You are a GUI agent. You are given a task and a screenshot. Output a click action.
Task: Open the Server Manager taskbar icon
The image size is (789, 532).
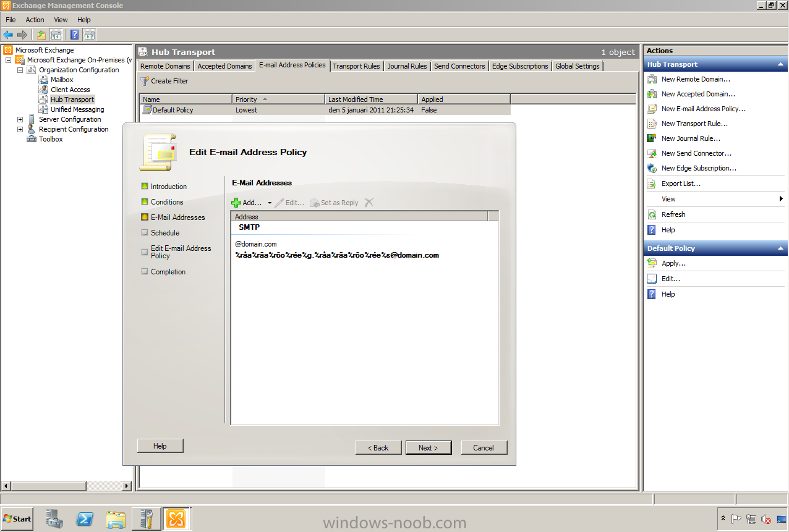click(x=54, y=518)
